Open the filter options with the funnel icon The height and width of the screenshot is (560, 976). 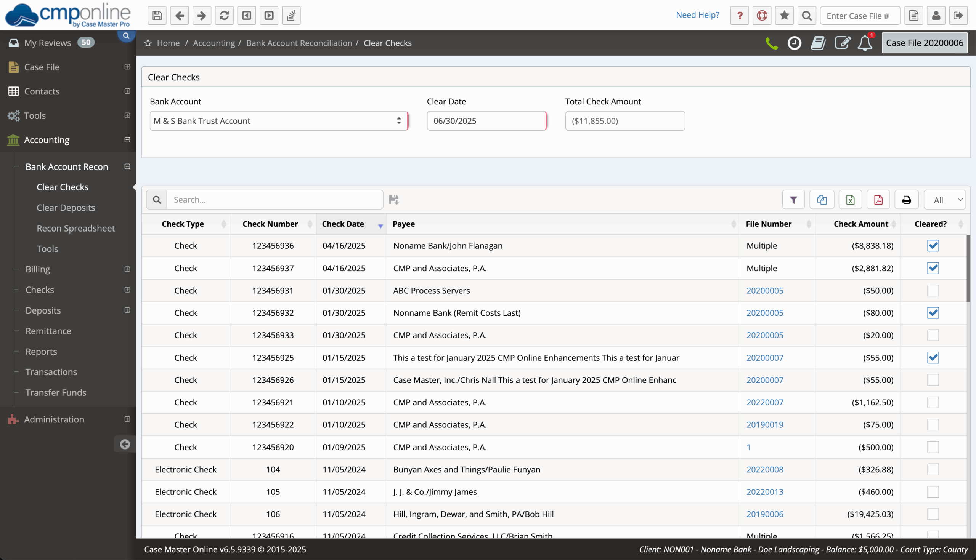[794, 199]
